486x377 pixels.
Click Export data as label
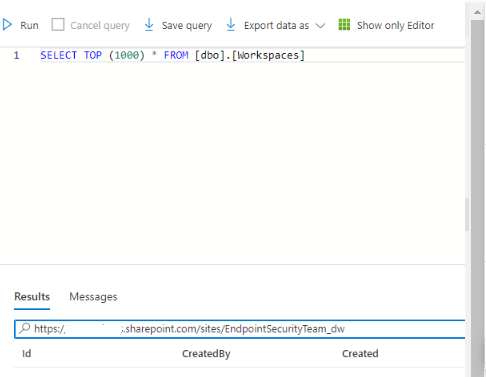tap(276, 25)
